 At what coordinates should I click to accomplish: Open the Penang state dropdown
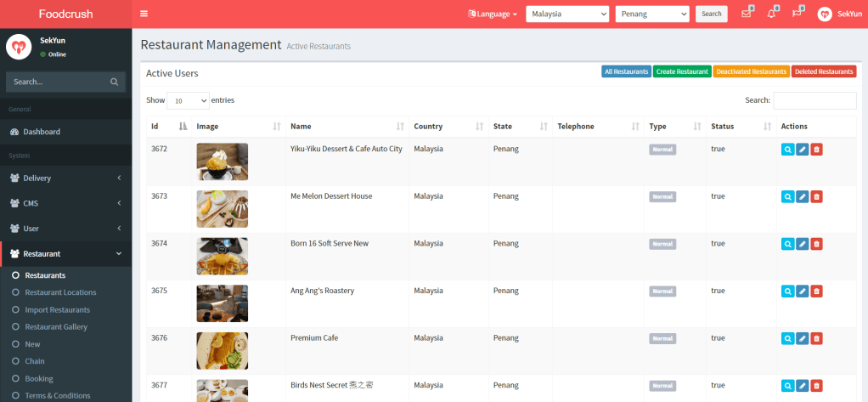(651, 14)
